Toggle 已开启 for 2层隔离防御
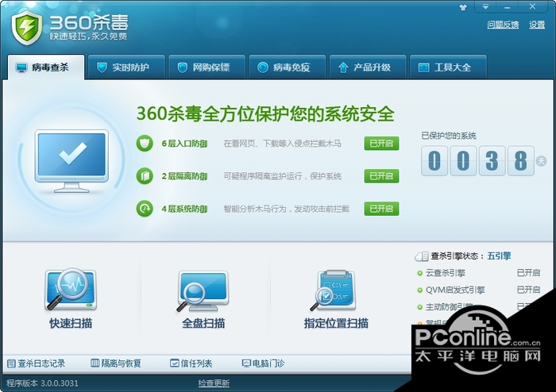 pos(381,176)
